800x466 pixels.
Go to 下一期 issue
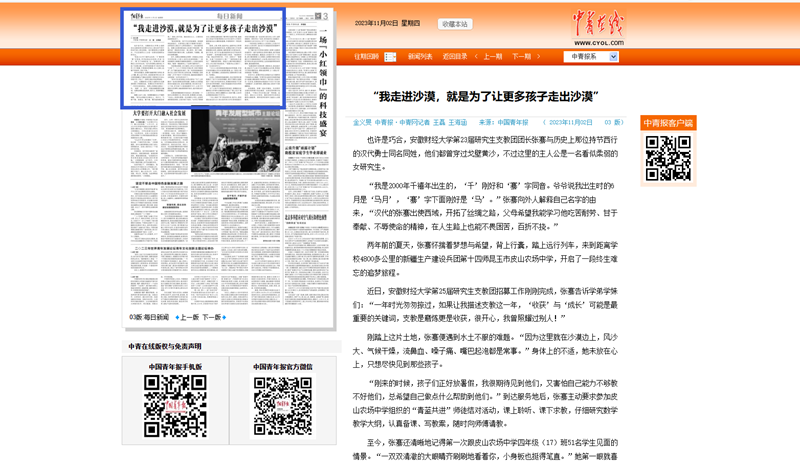click(521, 57)
